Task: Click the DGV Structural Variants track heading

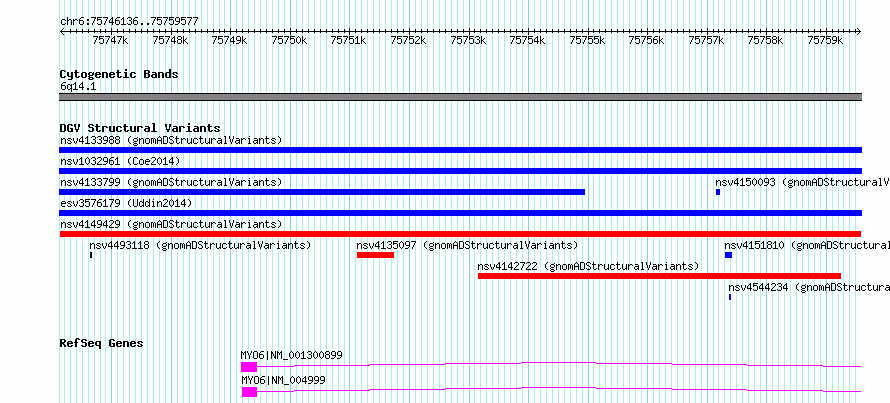Action: (x=140, y=128)
